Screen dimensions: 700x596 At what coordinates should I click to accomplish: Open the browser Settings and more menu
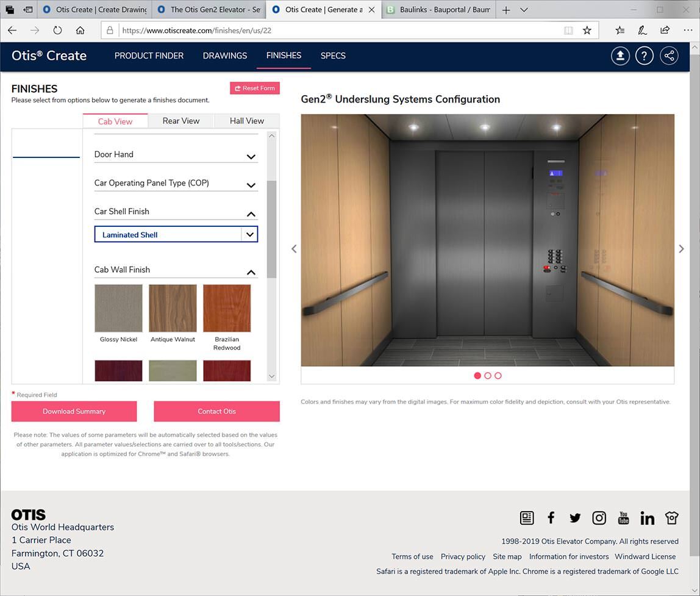pyautogui.click(x=688, y=31)
